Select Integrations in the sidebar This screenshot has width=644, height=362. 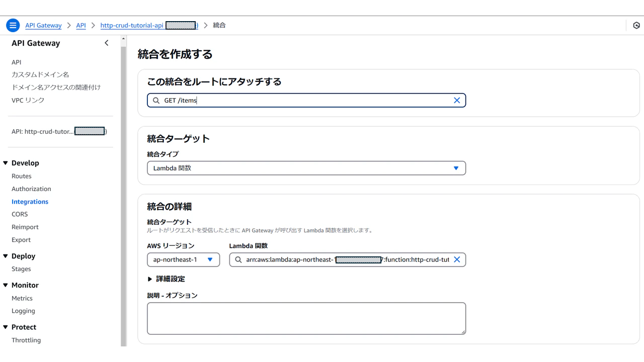30,202
